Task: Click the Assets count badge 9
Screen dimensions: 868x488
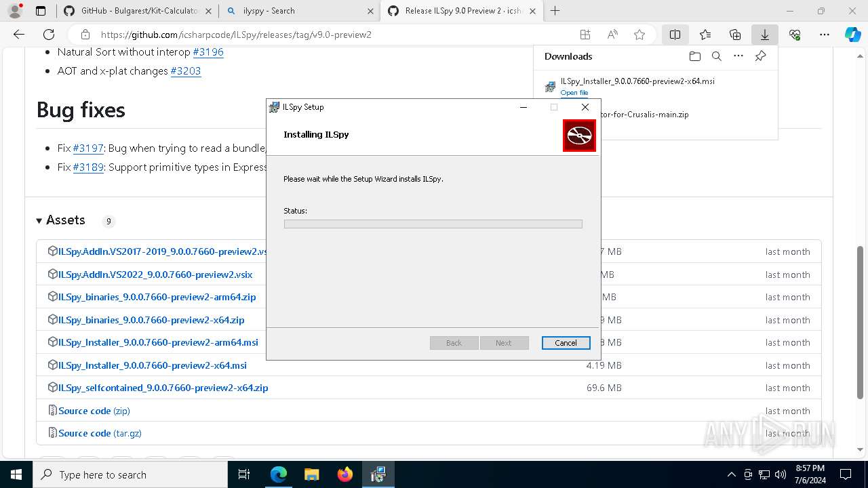Action: (108, 221)
